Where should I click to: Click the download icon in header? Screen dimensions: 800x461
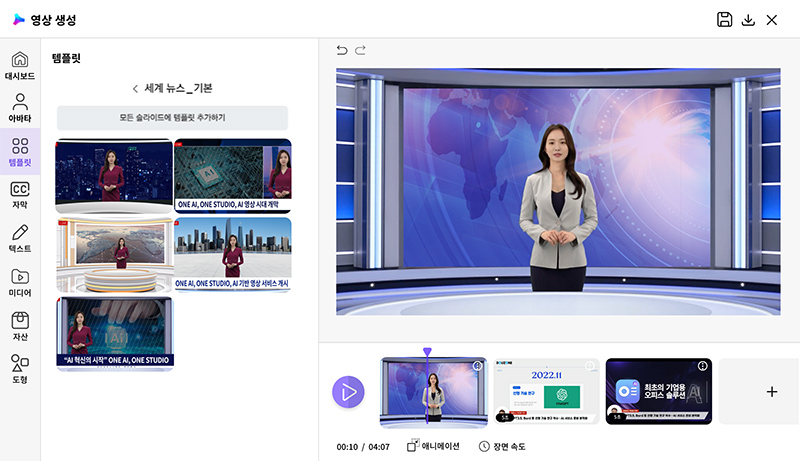pyautogui.click(x=748, y=20)
